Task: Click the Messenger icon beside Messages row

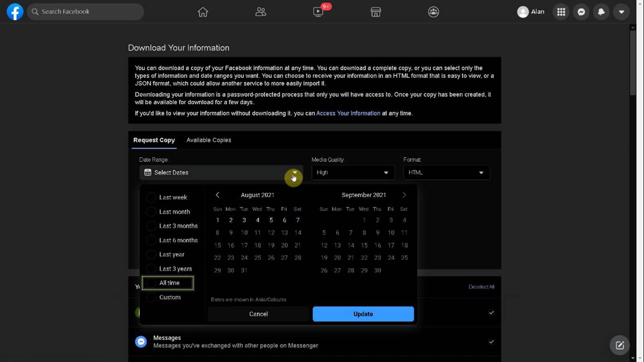Action: pos(141,342)
